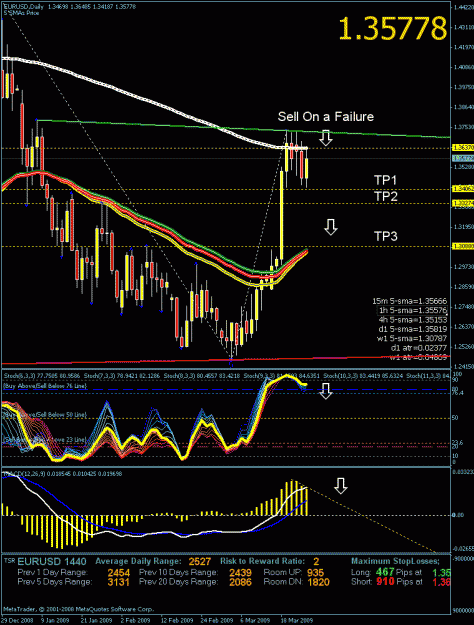The height and width of the screenshot is (625, 474).
Task: Select the "w1 5-sma=1.30787" line
Action: tap(412, 339)
